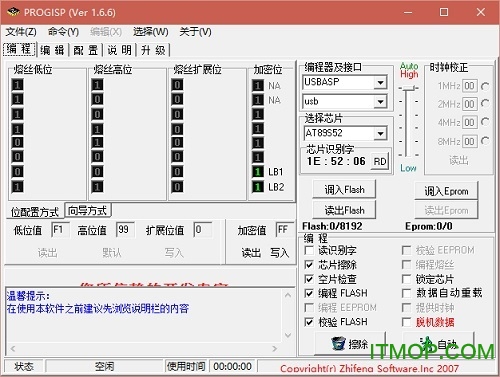
Task: Click 读出 beside 加密值
Action: coord(251,253)
